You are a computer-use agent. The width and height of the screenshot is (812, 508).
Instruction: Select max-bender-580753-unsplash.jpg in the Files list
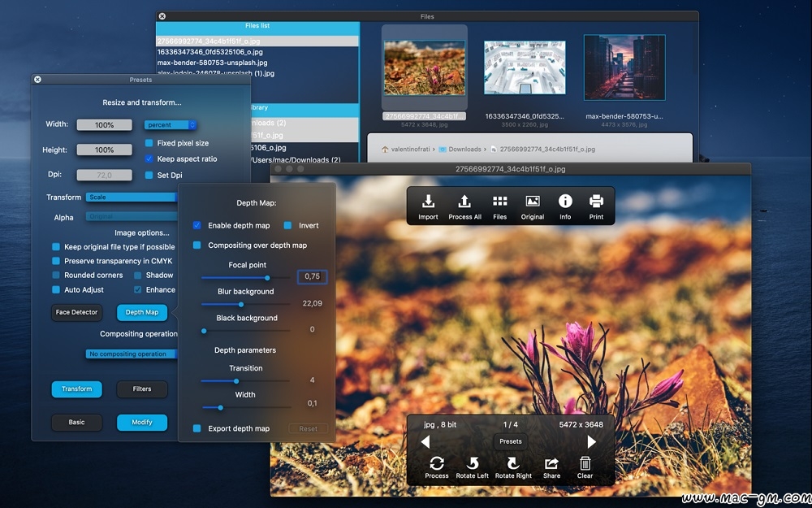tap(257, 63)
